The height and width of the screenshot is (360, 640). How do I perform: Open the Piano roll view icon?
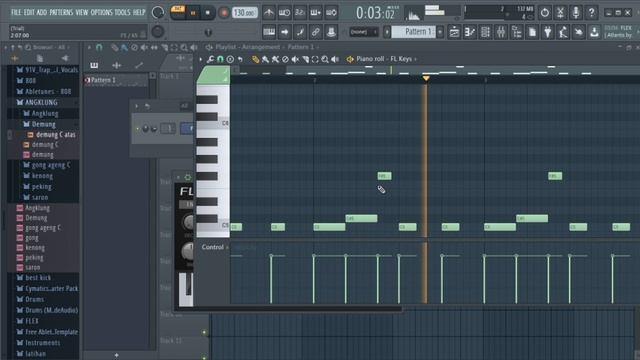coord(470,32)
